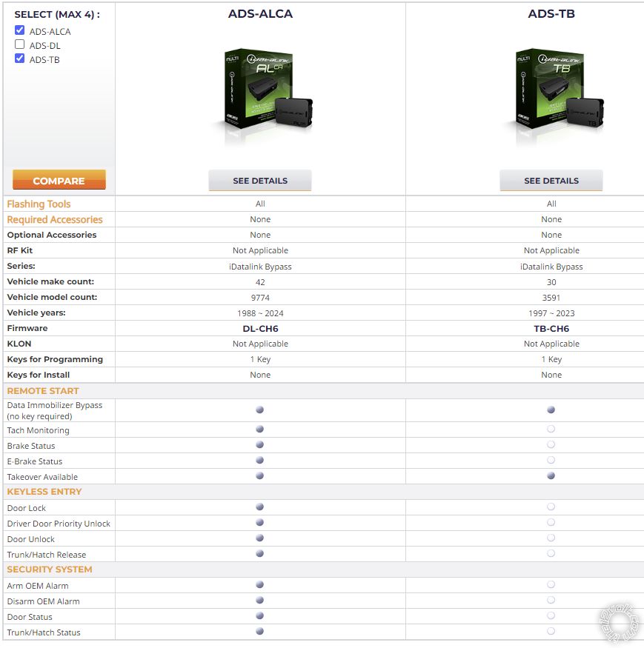Click ADS-ALCA dot for Door Unlock
644x648 pixels.
click(260, 538)
